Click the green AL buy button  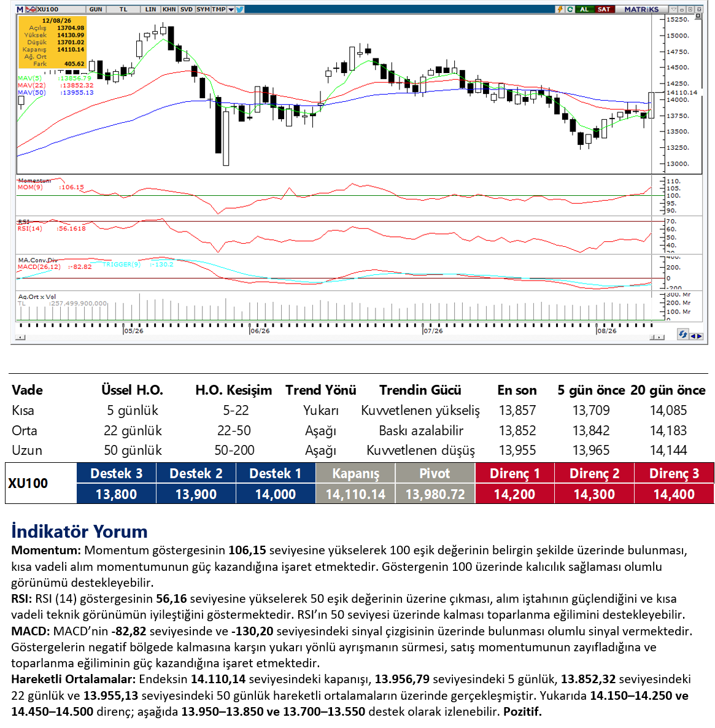tap(584, 9)
